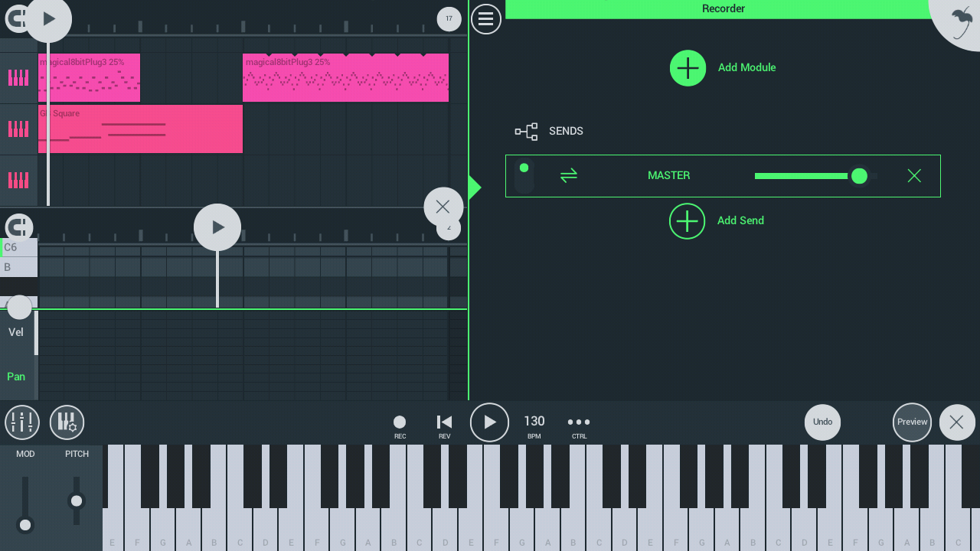
Task: Click the REC record button
Action: [x=400, y=426]
